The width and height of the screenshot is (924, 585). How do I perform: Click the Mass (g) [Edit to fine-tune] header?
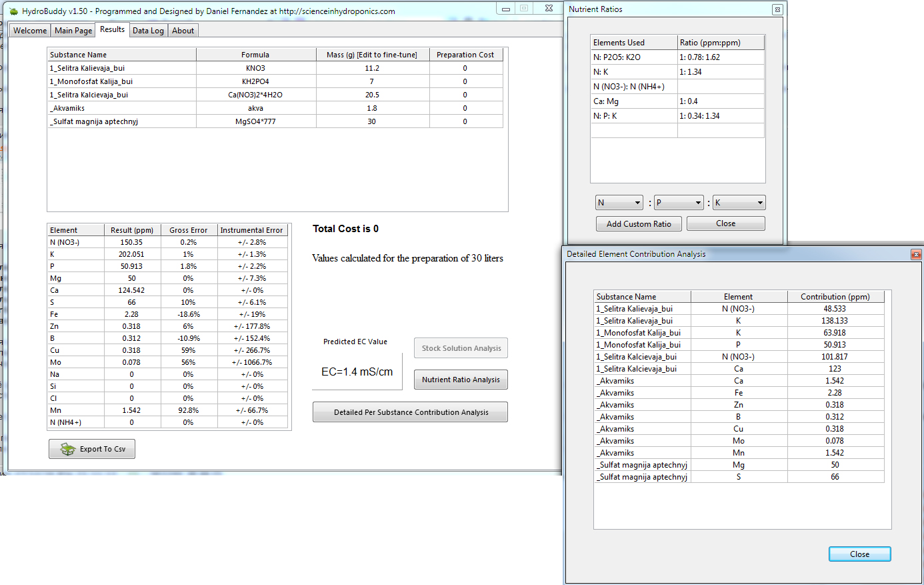tap(373, 55)
